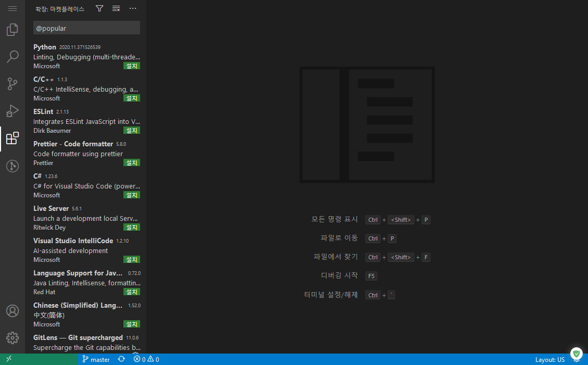Screen dimensions: 588x365
Task: Open Prettier - Code formatter extension title
Action: pyautogui.click(x=73, y=144)
